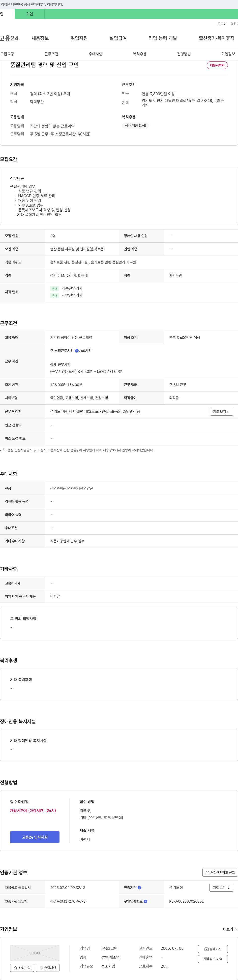Click 생명과학/생명과학식품영양군 major text
Screen dimensions: 238x980
[x=71, y=489]
